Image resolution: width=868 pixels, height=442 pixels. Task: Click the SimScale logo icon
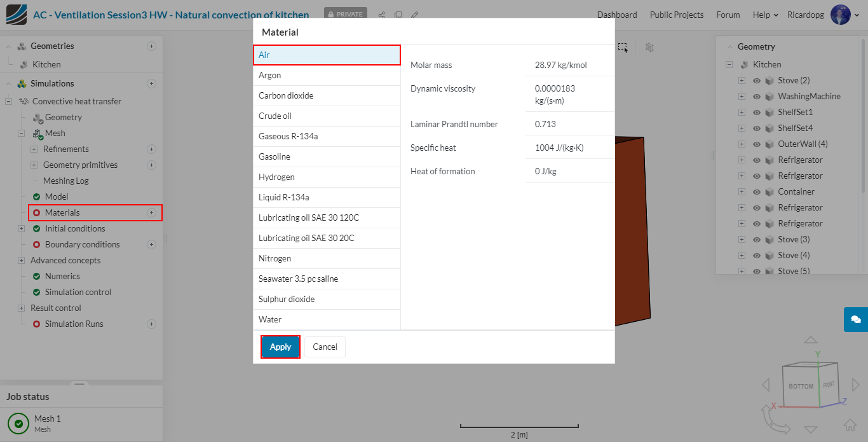tap(17, 14)
